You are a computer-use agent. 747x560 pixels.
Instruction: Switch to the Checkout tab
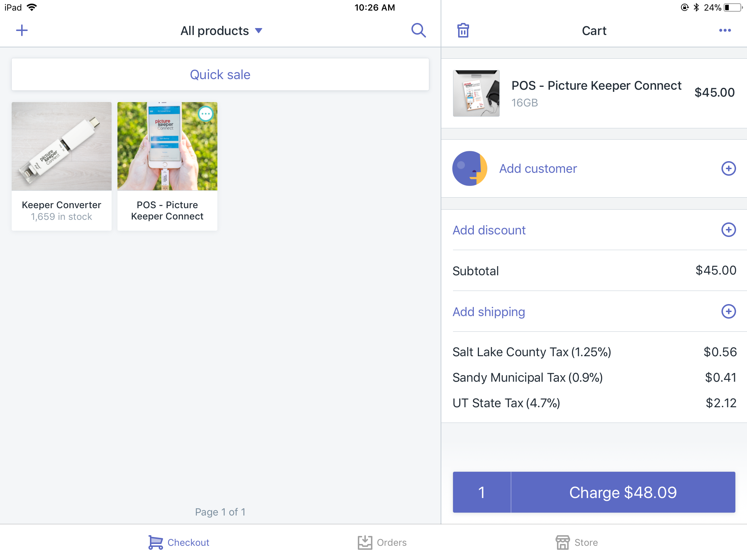tap(179, 542)
